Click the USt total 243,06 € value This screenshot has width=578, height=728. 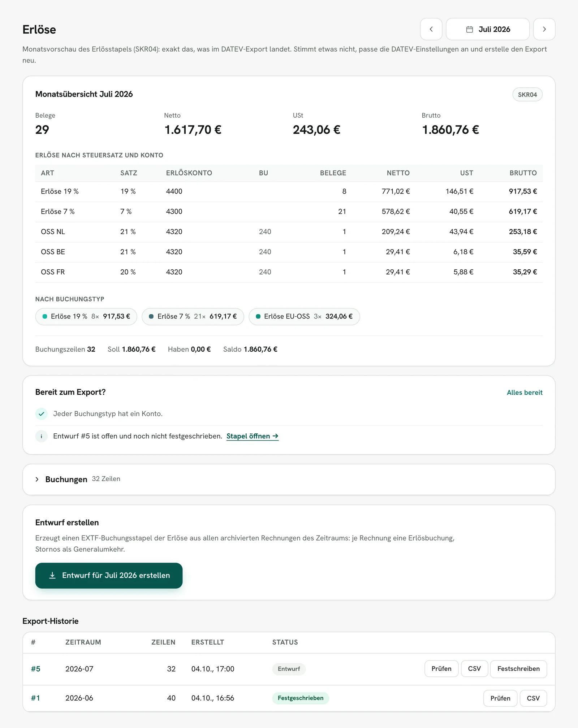point(316,130)
